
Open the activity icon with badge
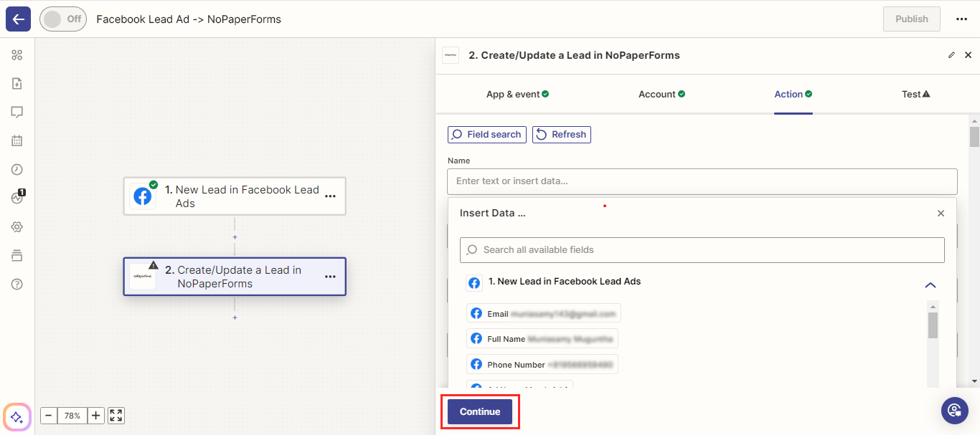(x=18, y=198)
